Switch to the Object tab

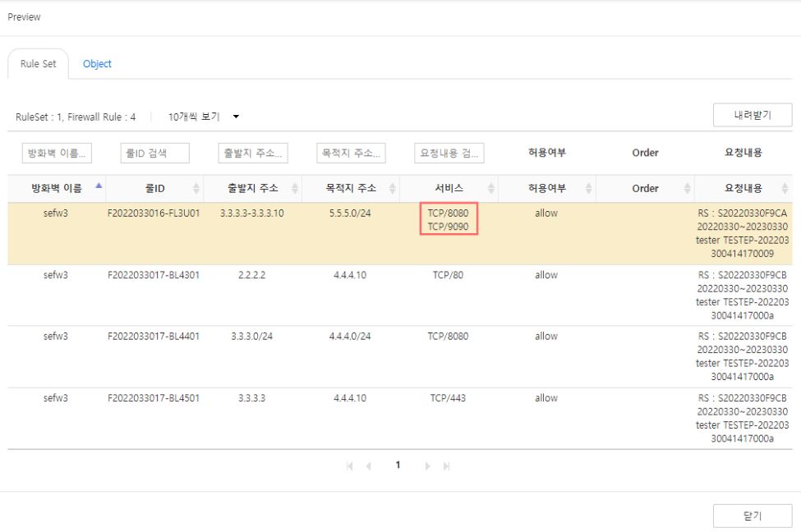pos(97,64)
